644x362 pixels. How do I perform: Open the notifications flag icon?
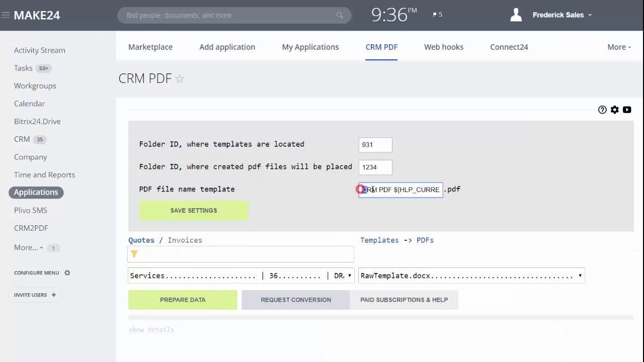[435, 15]
